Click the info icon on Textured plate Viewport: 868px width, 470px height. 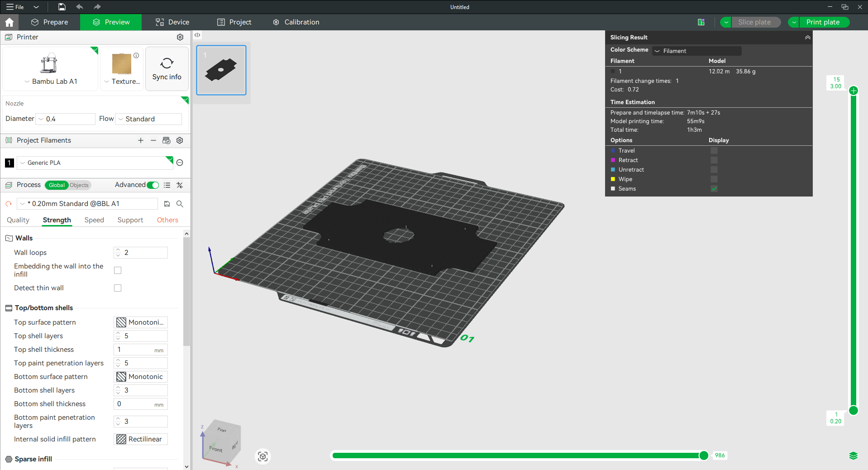tap(136, 56)
